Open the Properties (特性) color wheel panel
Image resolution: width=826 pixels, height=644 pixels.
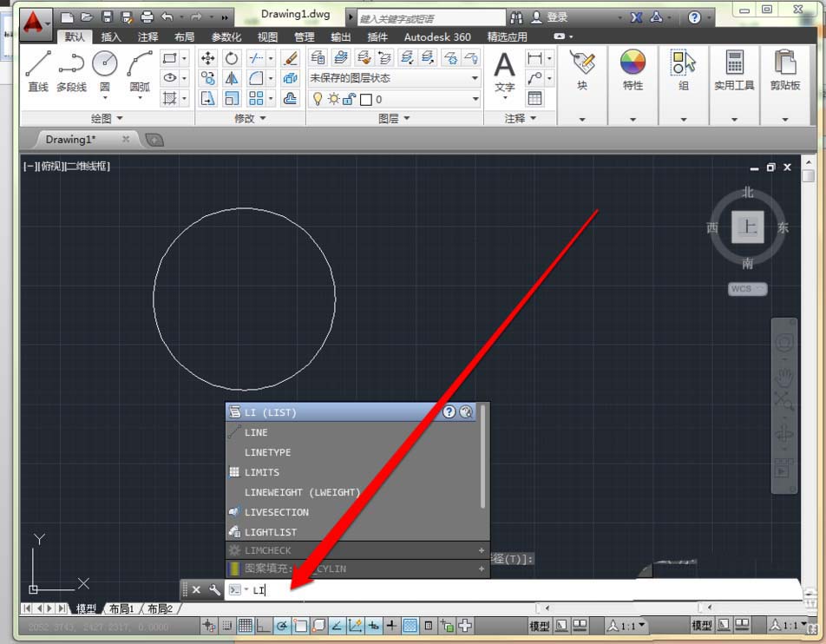click(633, 71)
